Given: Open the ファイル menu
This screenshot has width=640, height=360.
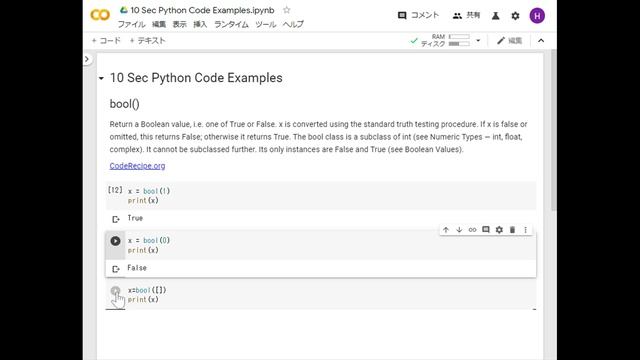Looking at the screenshot, I should [x=131, y=24].
